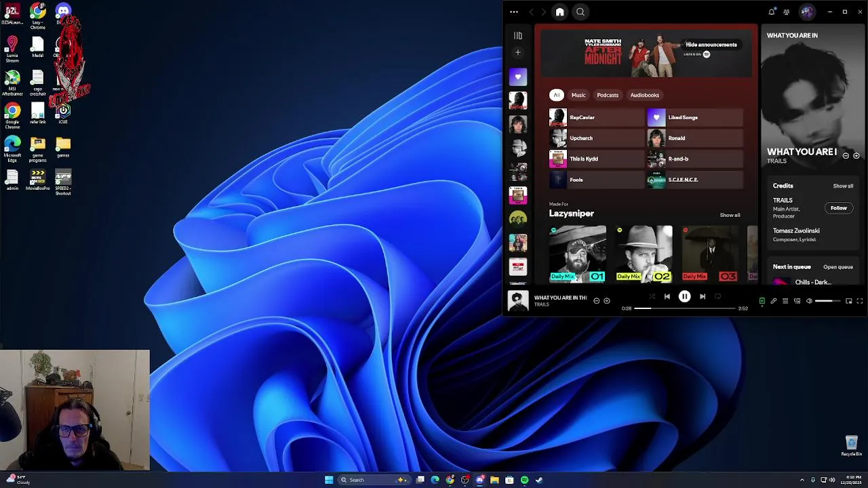Show hidden system tray icons
The image size is (868, 488).
[x=802, y=480]
